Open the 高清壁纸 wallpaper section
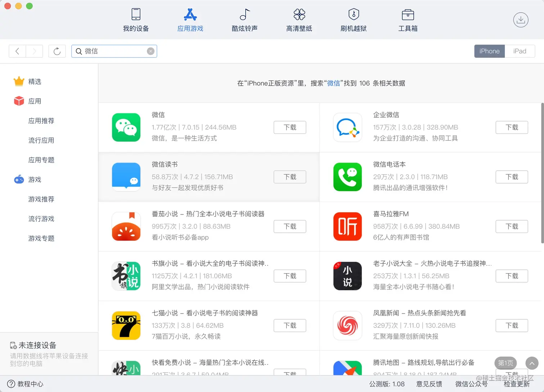This screenshot has height=392, width=544. (299, 20)
